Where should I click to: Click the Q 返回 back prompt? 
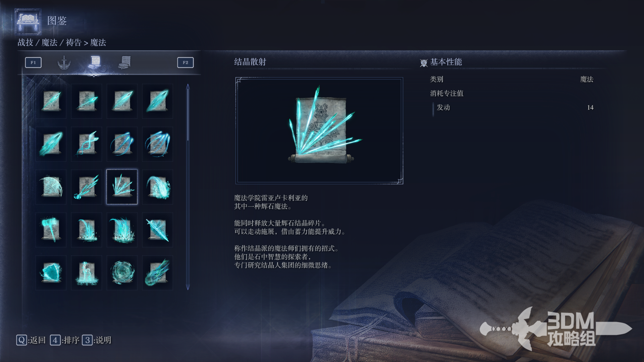click(31, 340)
